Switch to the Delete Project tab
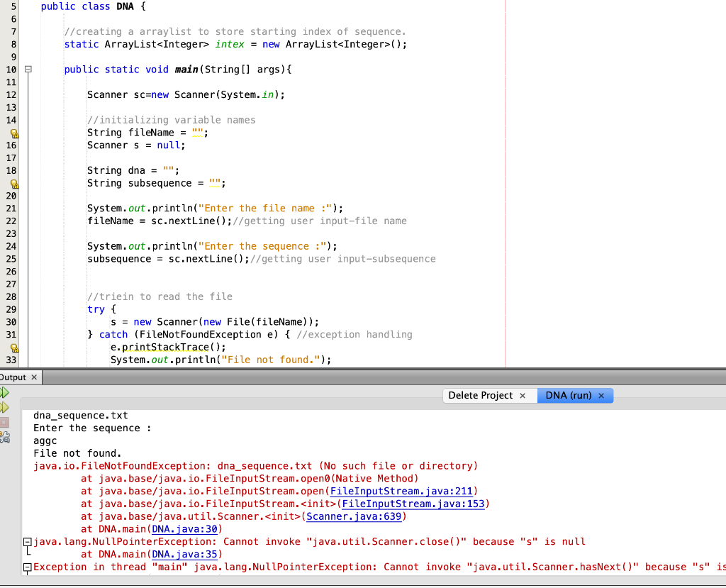The width and height of the screenshot is (726, 588). pyautogui.click(x=479, y=395)
